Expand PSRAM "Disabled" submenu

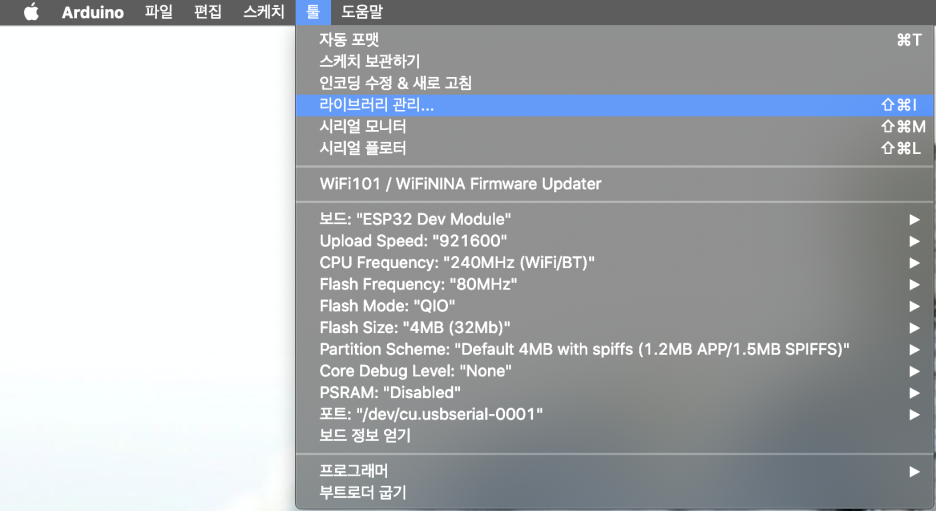click(615, 393)
